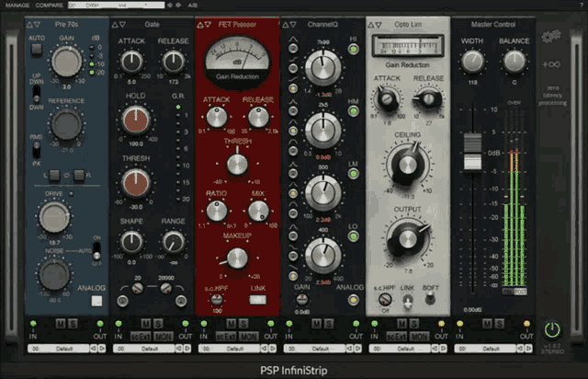Toggle the ChannelQ LM band LED
The width and height of the screenshot is (588, 379).
[353, 174]
